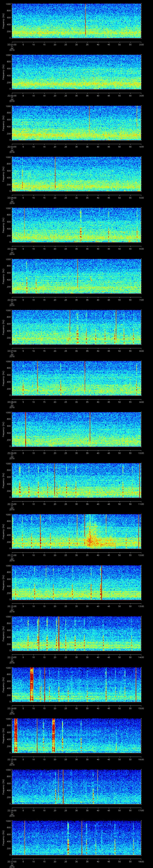Click the 22:14:00 start time label
153x868 pixels.
pos(12,708)
